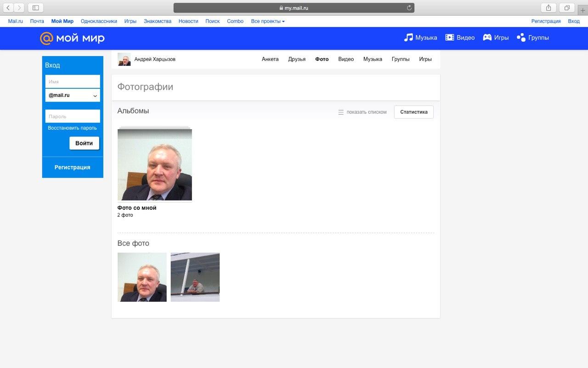The height and width of the screenshot is (368, 588).
Task: Open the small profile avatar of Андрей
Action: tap(124, 59)
